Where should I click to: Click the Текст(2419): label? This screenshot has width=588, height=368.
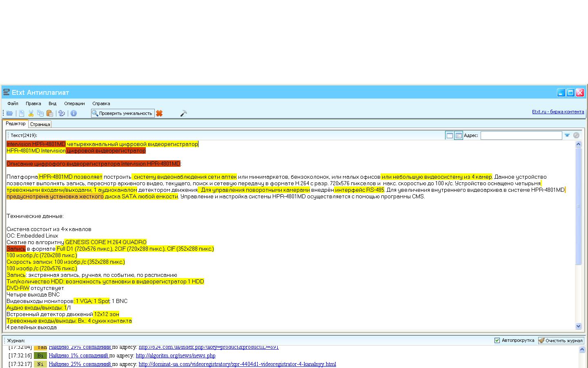tap(24, 135)
